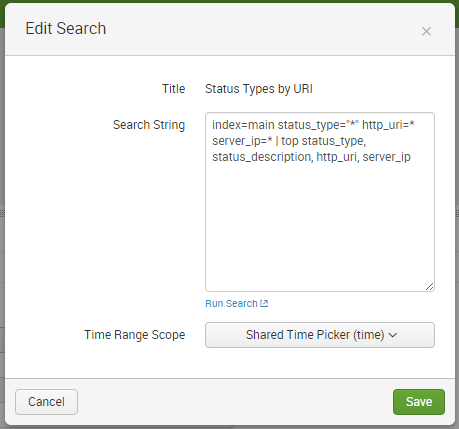This screenshot has width=459, height=429.
Task: Focus the Search String text area
Action: [x=320, y=202]
